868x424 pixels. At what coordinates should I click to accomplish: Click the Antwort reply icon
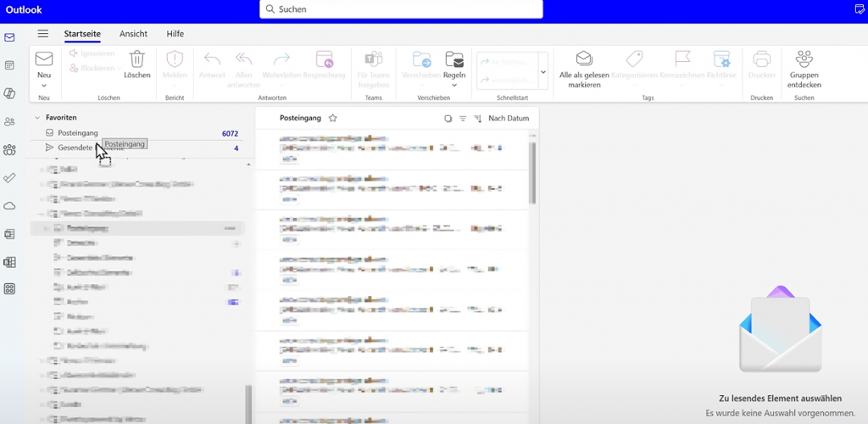(x=212, y=59)
